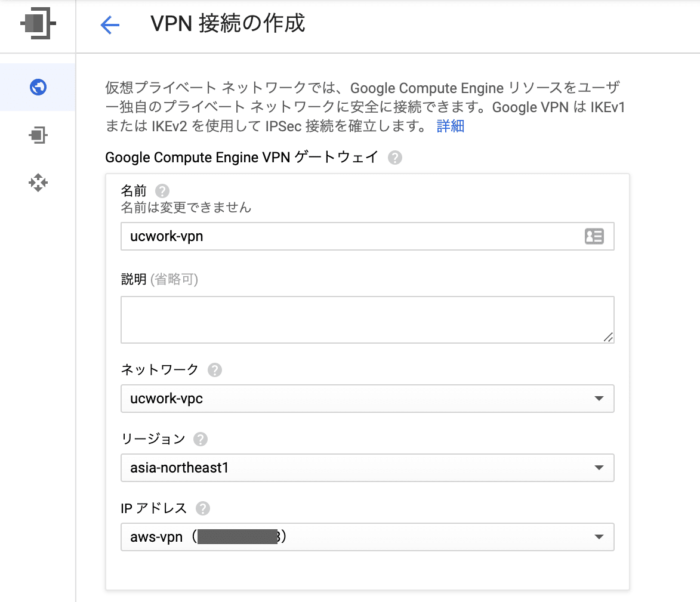
Task: Click the VPN 接続の作成 page title
Action: 228,24
